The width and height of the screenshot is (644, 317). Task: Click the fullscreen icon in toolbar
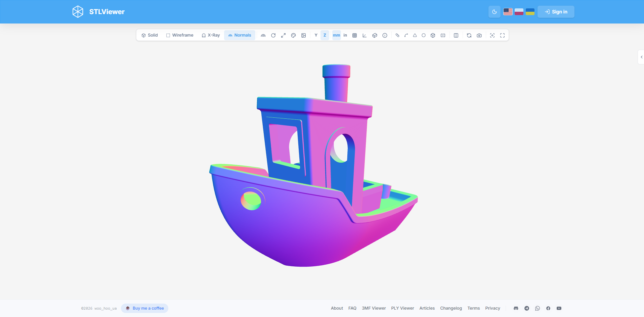point(502,35)
